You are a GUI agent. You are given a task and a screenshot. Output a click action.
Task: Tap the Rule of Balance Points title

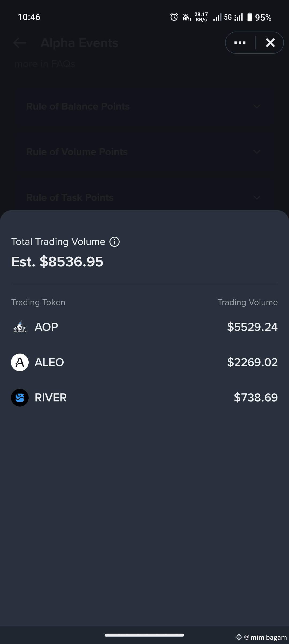click(78, 106)
